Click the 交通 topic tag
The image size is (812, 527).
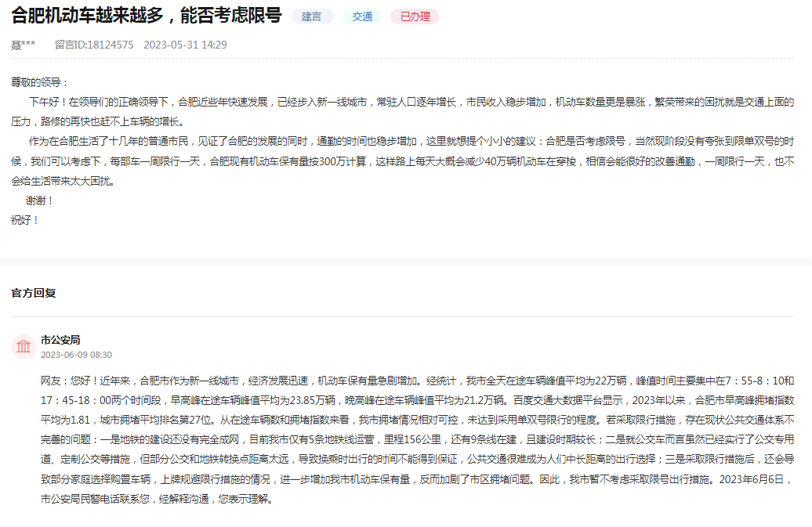click(x=362, y=16)
